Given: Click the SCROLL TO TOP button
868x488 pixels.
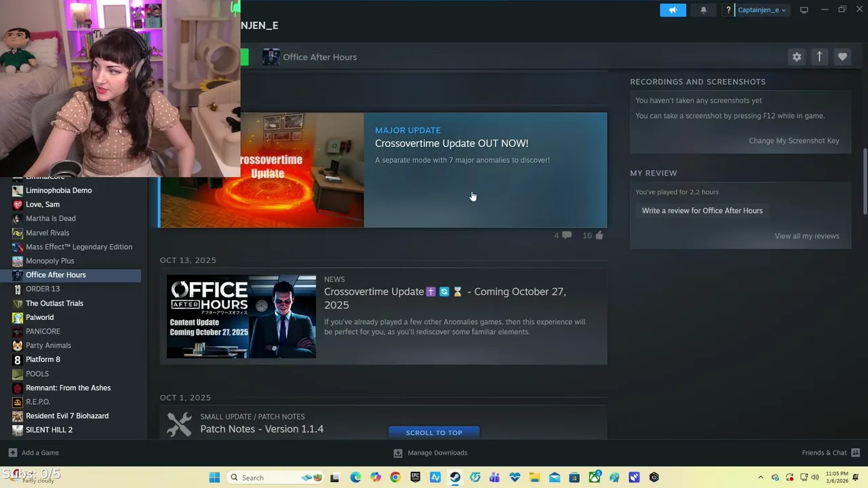Looking at the screenshot, I should (434, 432).
